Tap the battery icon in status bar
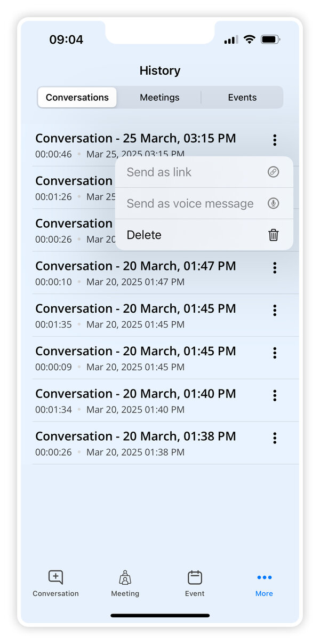Viewport: 320px width, 644px height. click(270, 39)
